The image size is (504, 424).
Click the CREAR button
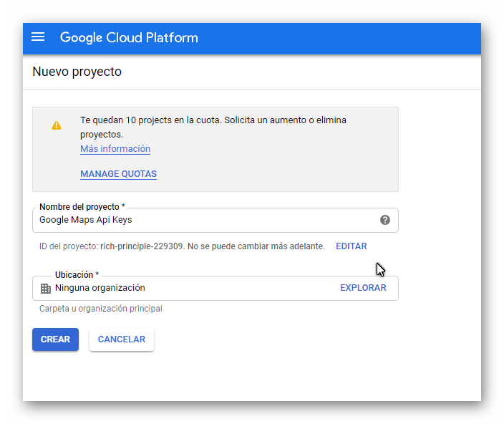[x=55, y=339]
